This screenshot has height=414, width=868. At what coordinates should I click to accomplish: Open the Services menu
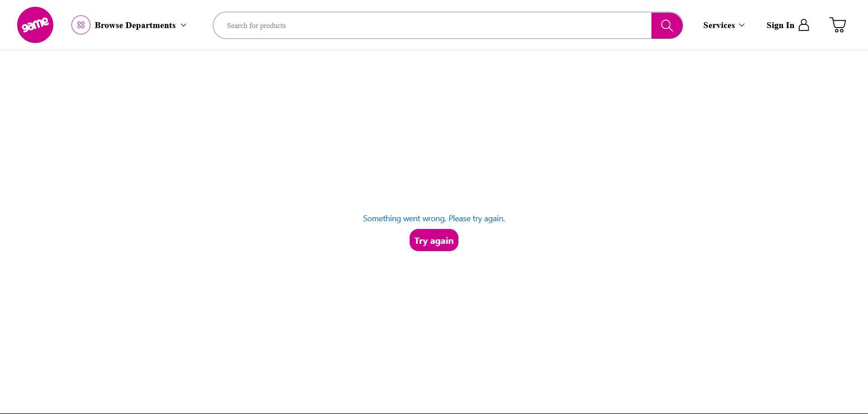pyautogui.click(x=719, y=25)
